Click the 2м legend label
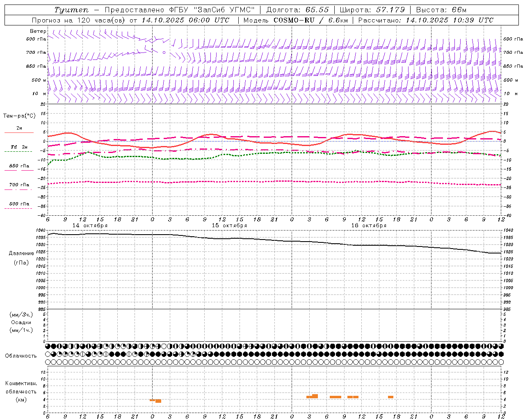 pos(19,128)
